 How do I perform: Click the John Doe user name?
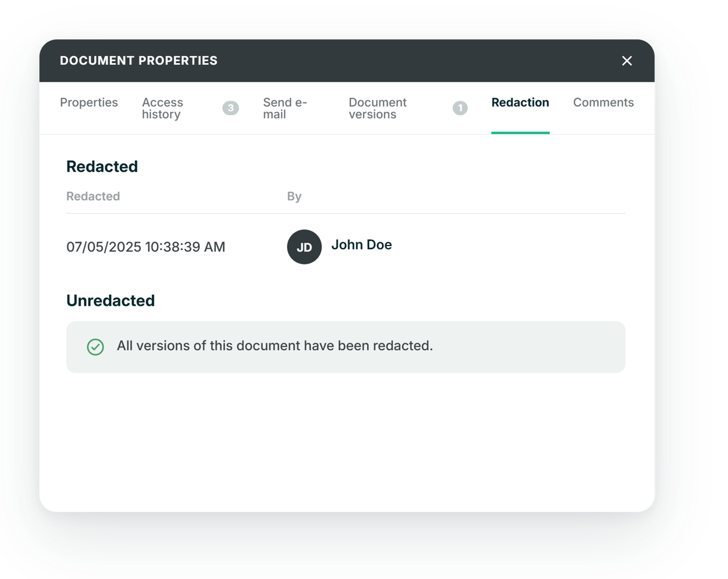[x=361, y=245]
